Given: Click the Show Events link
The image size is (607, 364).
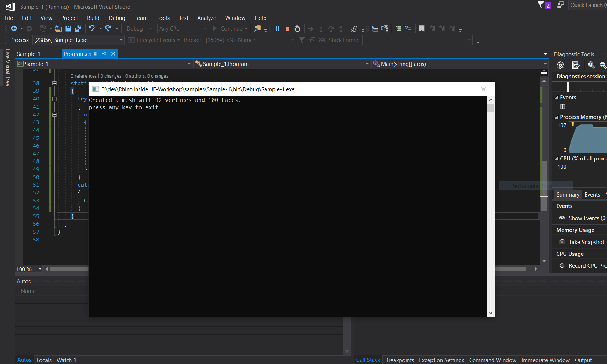Looking at the screenshot, I should tap(582, 218).
